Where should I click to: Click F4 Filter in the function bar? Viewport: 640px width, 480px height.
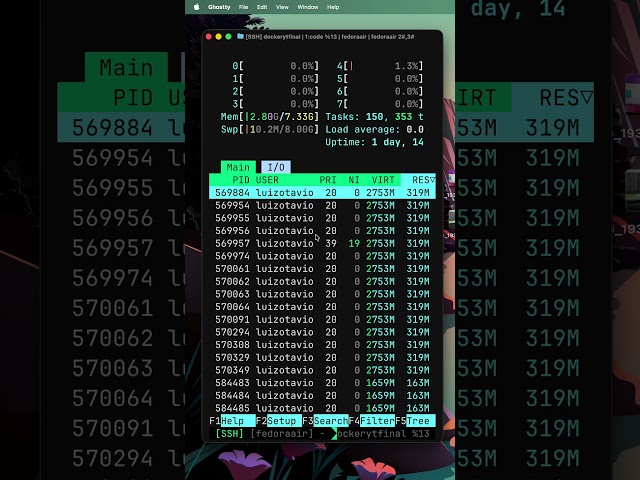[x=372, y=421]
